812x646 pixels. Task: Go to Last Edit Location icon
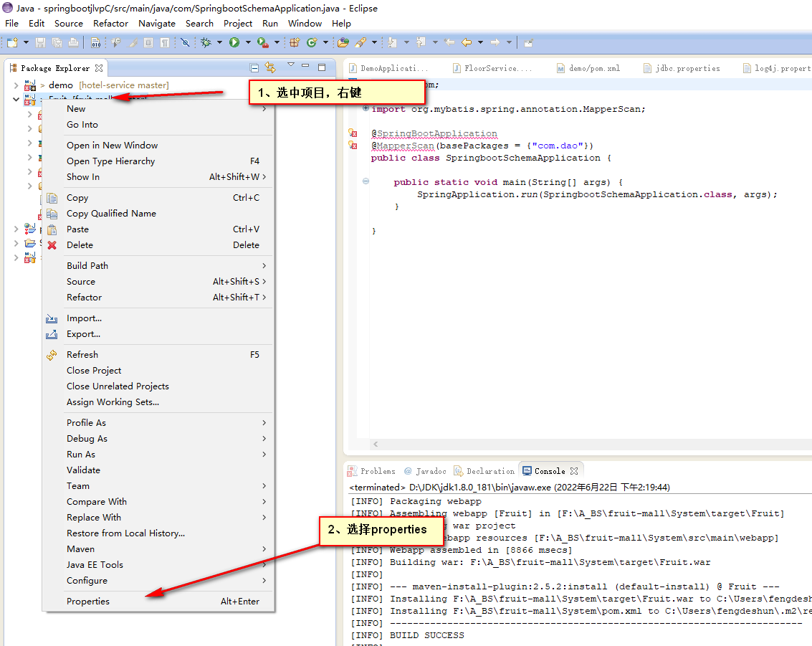click(449, 42)
